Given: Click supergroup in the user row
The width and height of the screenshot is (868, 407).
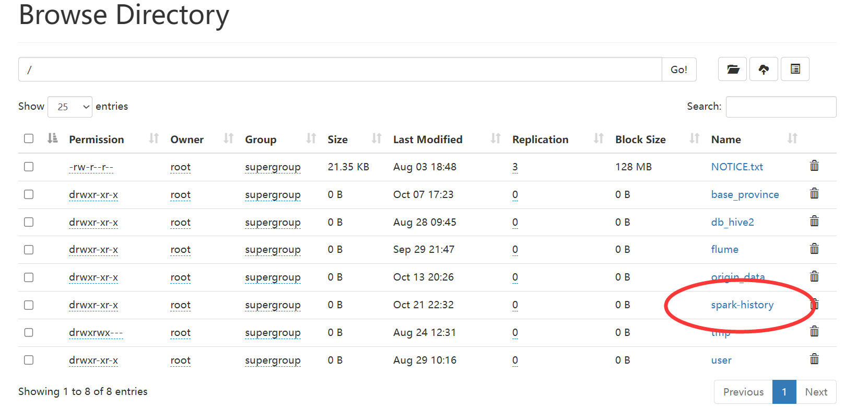Looking at the screenshot, I should [x=273, y=361].
